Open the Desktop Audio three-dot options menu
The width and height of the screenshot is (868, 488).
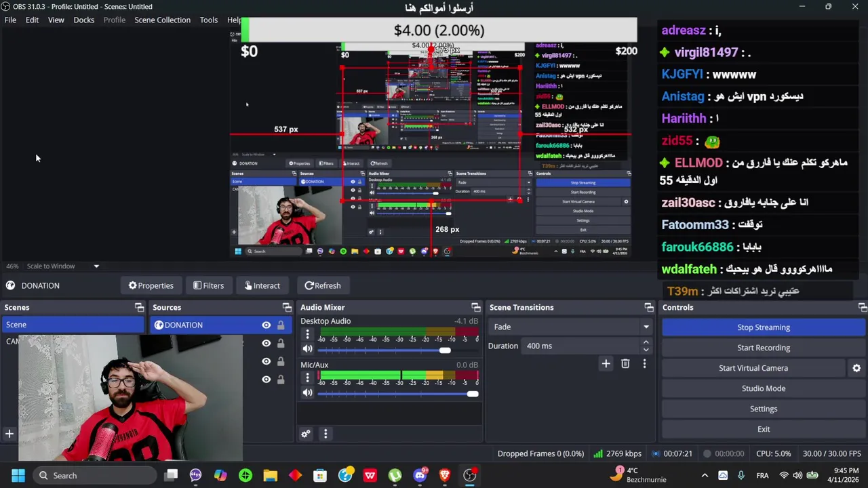[x=307, y=334]
